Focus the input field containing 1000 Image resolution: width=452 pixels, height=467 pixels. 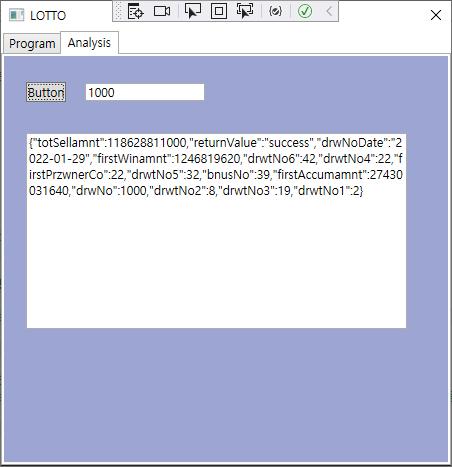[x=145, y=92]
